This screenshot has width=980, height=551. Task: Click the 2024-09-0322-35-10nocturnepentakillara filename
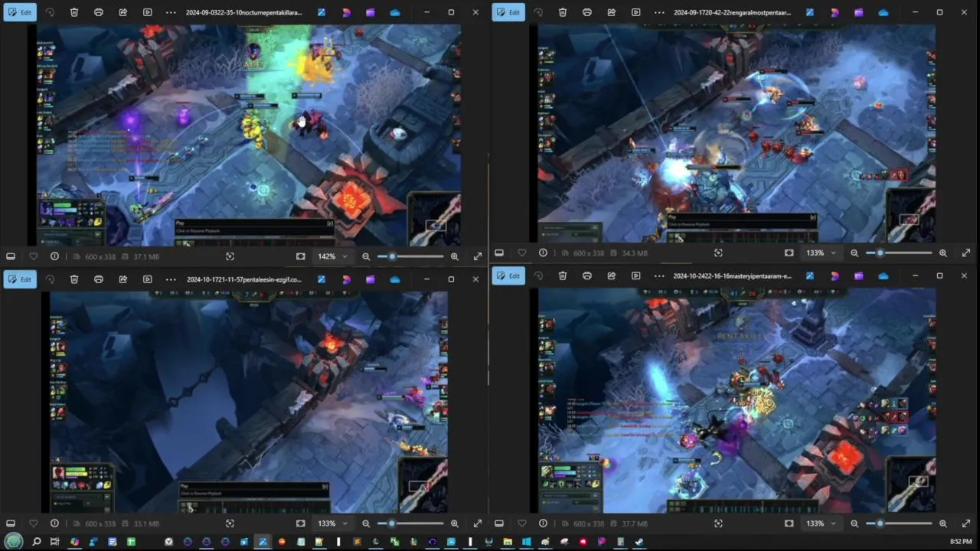244,12
